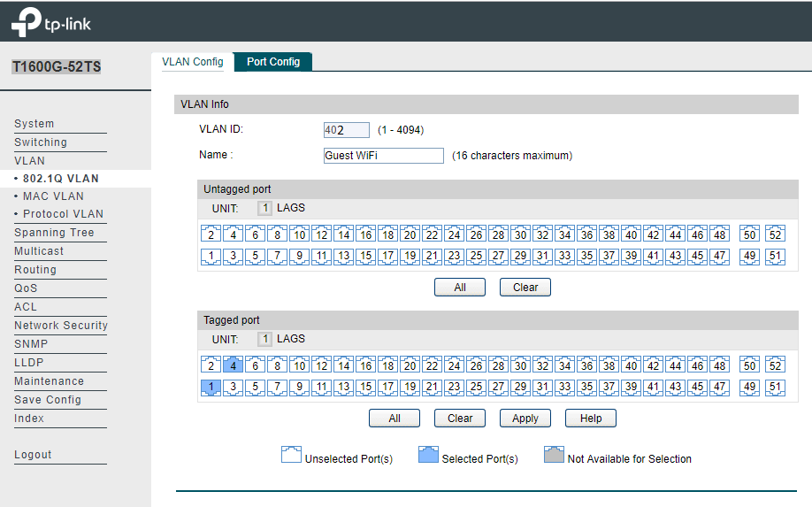Open the VLAN Config tab
Screen dimensions: 812x507
[193, 62]
